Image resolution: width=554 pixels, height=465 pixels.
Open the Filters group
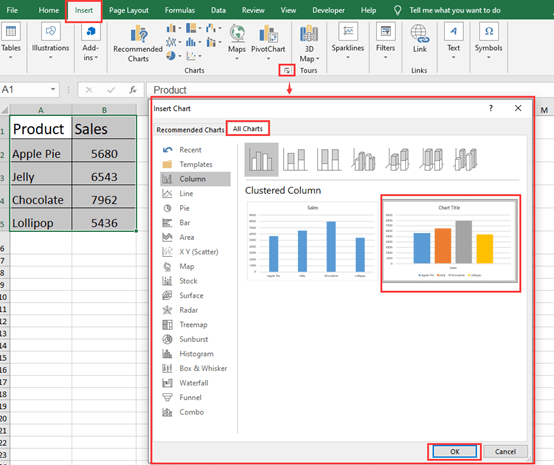[385, 41]
